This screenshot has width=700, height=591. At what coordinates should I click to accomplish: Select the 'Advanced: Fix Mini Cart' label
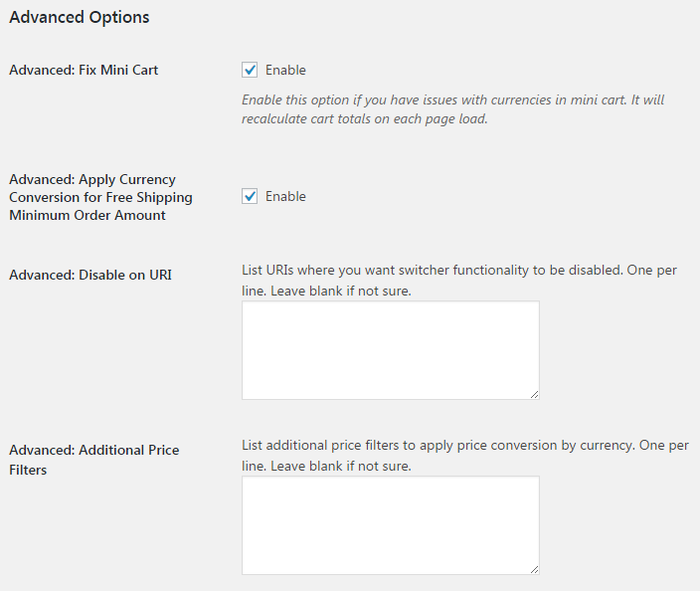click(x=84, y=71)
